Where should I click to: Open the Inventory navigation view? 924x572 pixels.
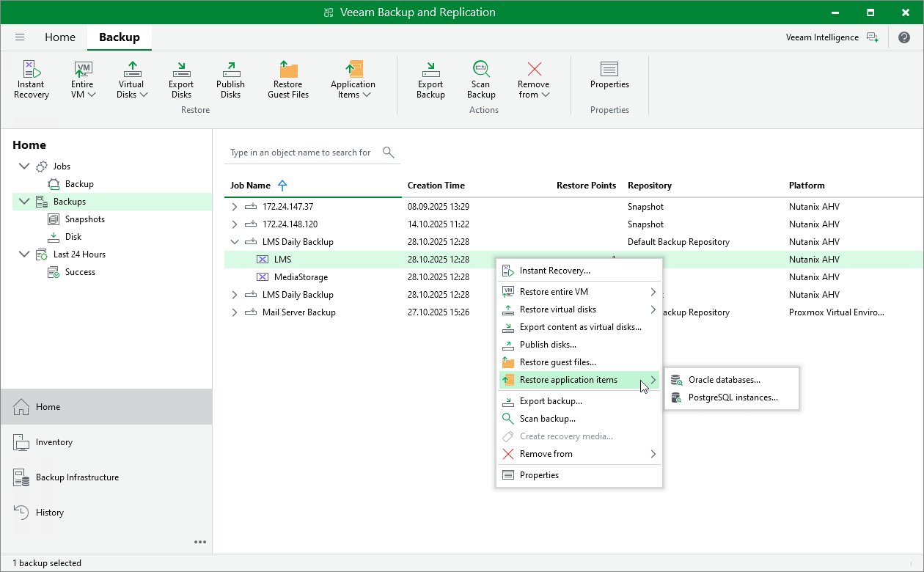(x=54, y=442)
